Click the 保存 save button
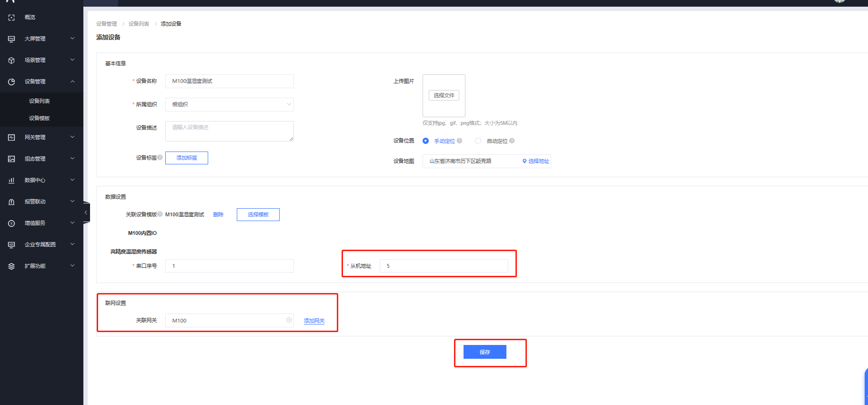 click(484, 352)
